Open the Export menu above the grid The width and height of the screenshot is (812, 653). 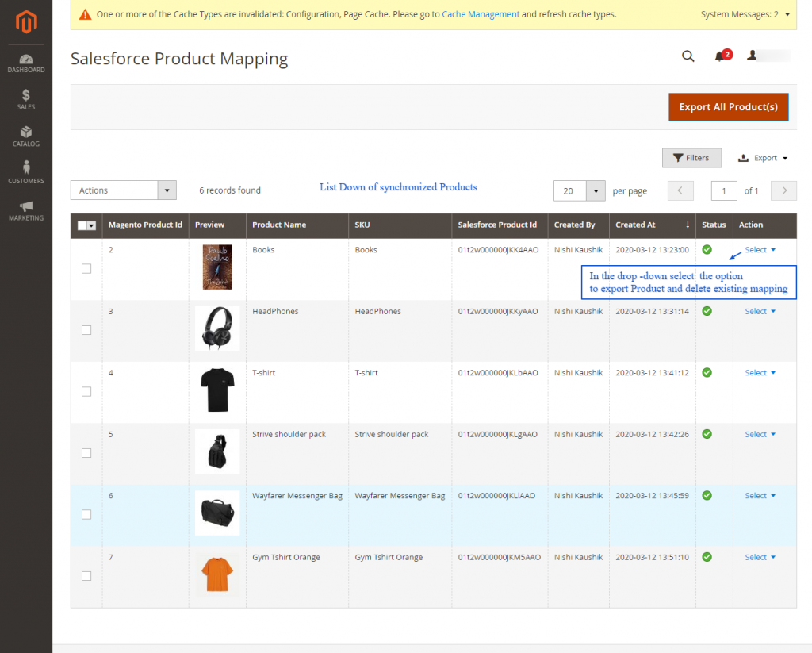(x=761, y=158)
